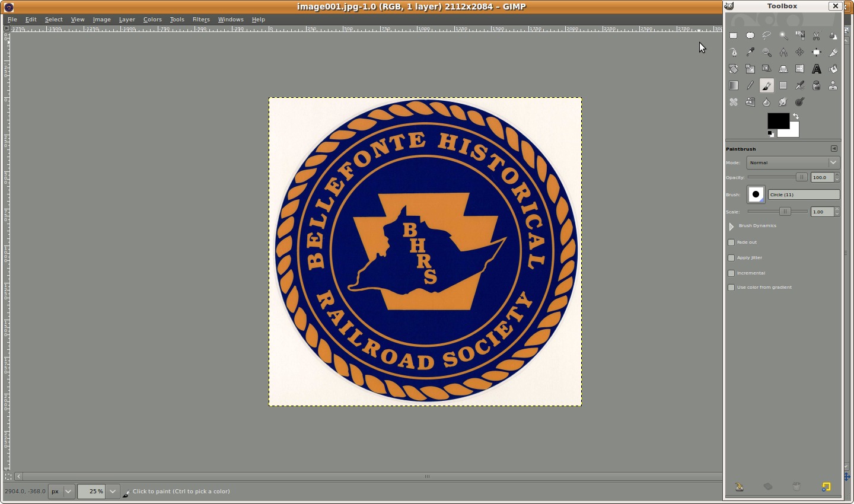Pick the Perspective tool
This screenshot has width=854, height=504.
point(783,69)
